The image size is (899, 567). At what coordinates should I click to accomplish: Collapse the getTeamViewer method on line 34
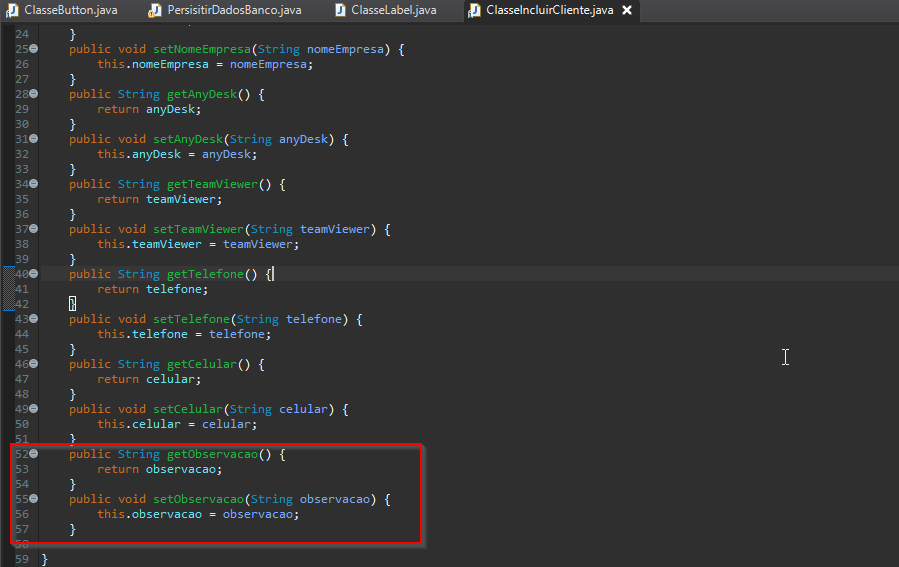pos(34,184)
